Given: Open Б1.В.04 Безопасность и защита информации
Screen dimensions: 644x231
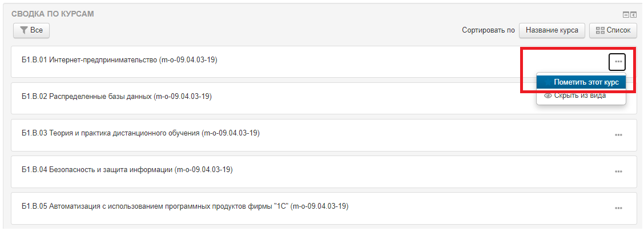Looking at the screenshot, I should tap(127, 169).
